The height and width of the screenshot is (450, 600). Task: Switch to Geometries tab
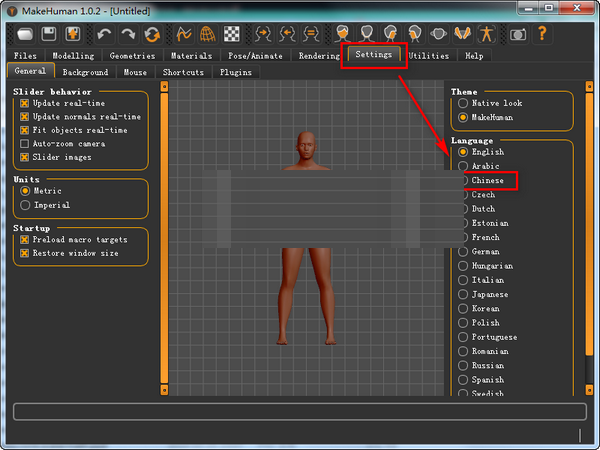point(132,56)
